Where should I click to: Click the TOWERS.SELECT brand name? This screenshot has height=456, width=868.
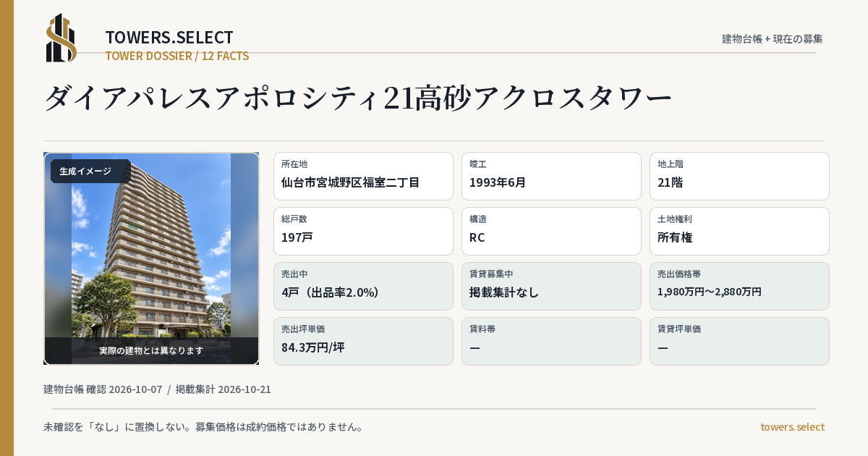169,38
